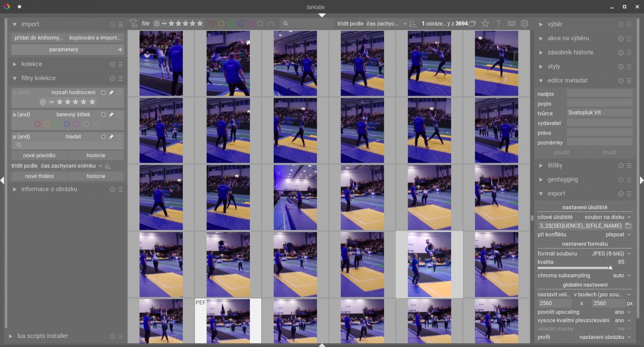
Task: Collapse the export panel
Action: 541,194
